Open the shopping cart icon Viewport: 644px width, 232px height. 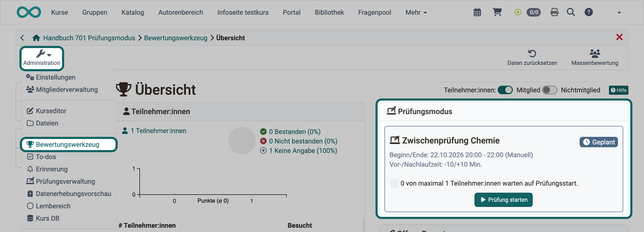pyautogui.click(x=497, y=12)
